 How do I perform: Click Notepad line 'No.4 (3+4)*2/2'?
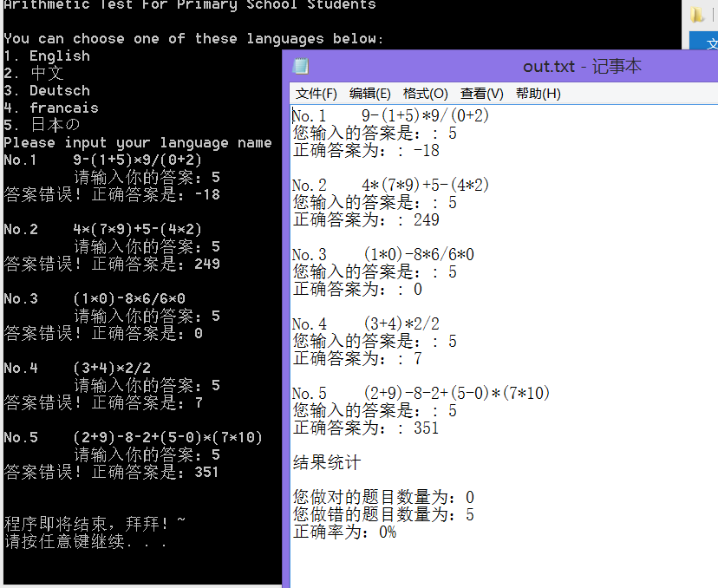pos(366,323)
